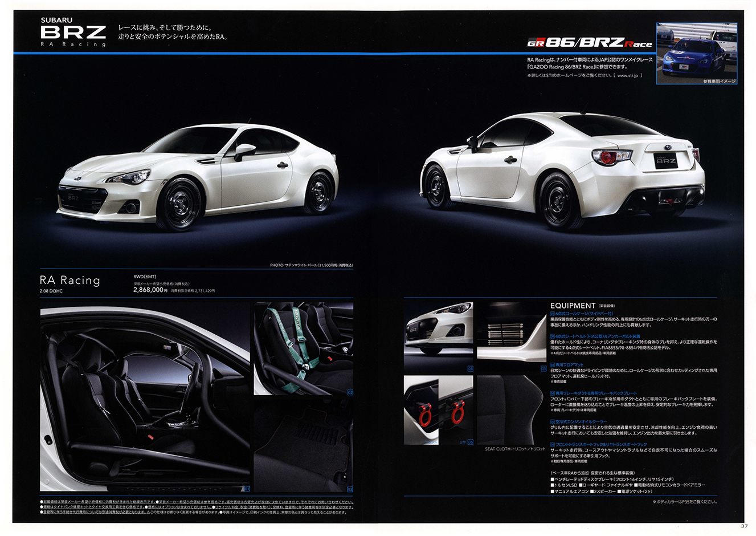Click the 'PHOTO:サテンホワイト・パール' caption

(x=311, y=265)
